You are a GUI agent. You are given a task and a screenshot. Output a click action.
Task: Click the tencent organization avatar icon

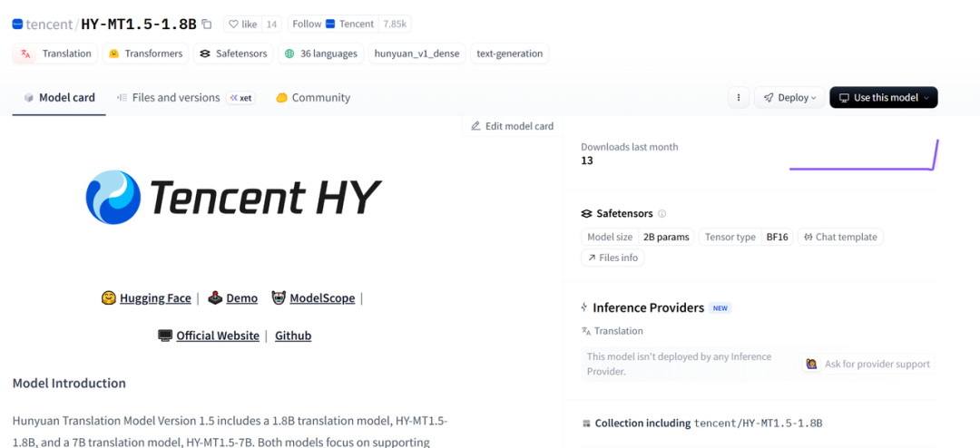pyautogui.click(x=17, y=24)
